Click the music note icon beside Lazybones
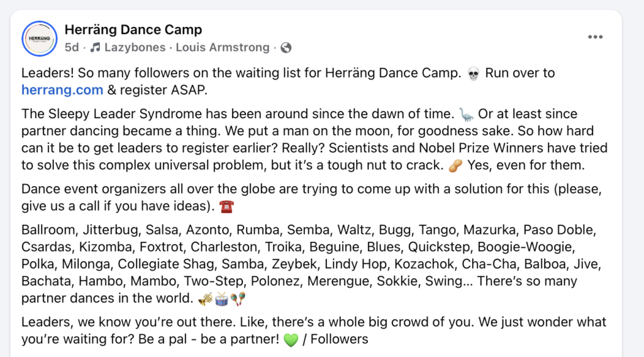 95,47
